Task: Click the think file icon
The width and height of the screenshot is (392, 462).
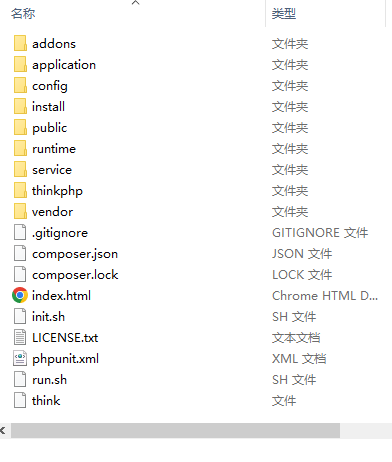Action: 20,400
